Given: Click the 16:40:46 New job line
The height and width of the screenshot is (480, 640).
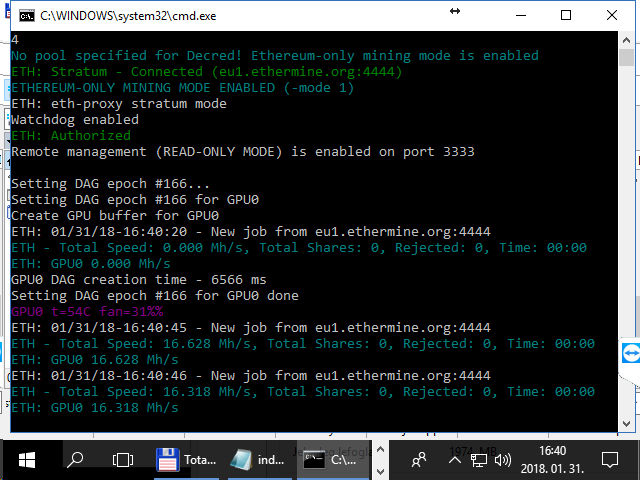Looking at the screenshot, I should (x=251, y=376).
